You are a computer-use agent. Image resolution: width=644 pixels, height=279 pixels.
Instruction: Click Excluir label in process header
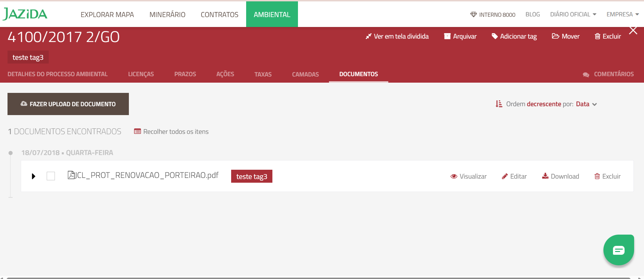click(612, 36)
